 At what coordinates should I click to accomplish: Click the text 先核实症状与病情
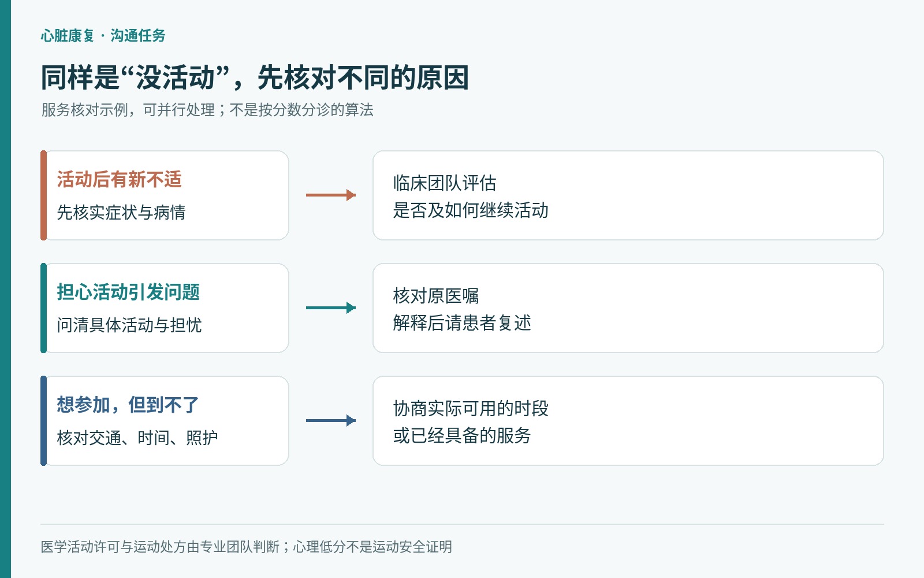point(121,212)
